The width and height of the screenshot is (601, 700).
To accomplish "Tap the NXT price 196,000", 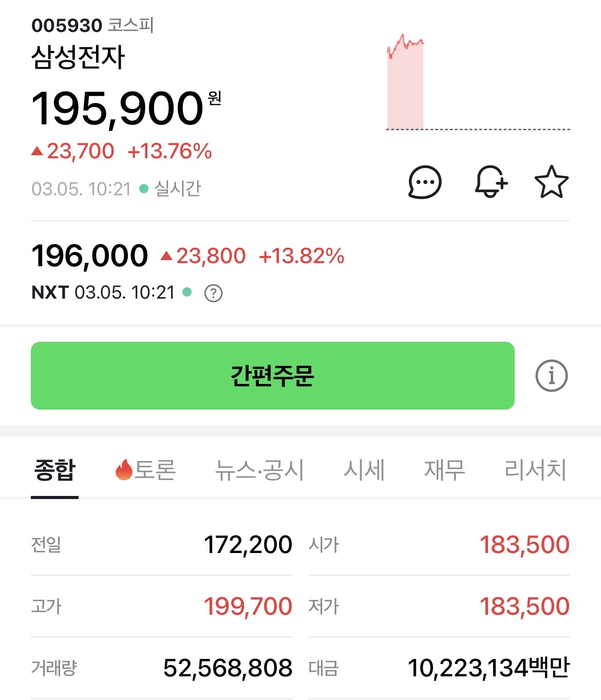I will click(x=90, y=255).
